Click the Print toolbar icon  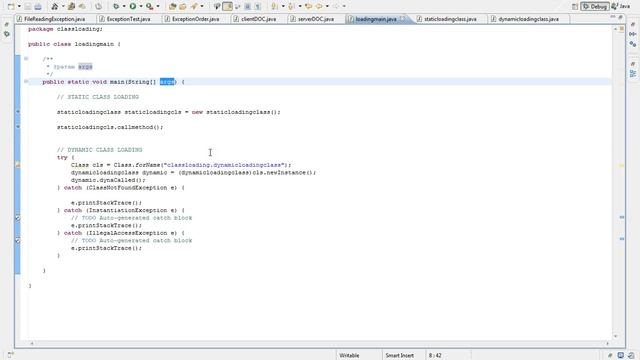[38, 6]
